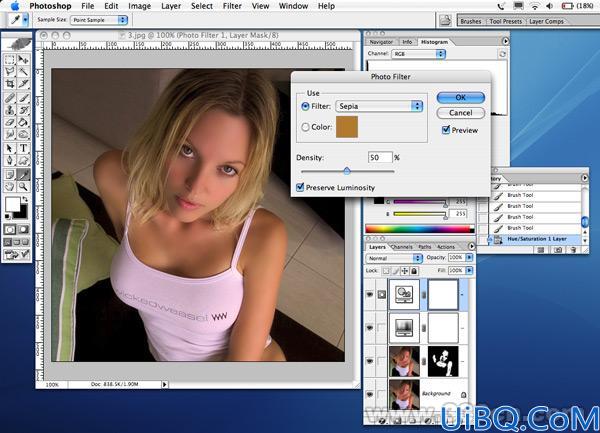Screen dimensions: 600x433
Task: Select Hue/Saturation 1 Layer history state
Action: point(535,239)
